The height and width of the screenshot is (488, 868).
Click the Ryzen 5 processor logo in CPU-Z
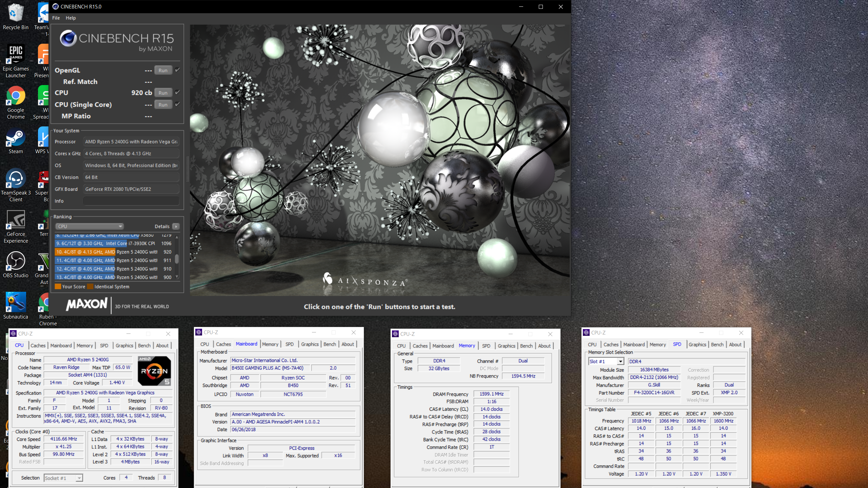pyautogui.click(x=154, y=371)
